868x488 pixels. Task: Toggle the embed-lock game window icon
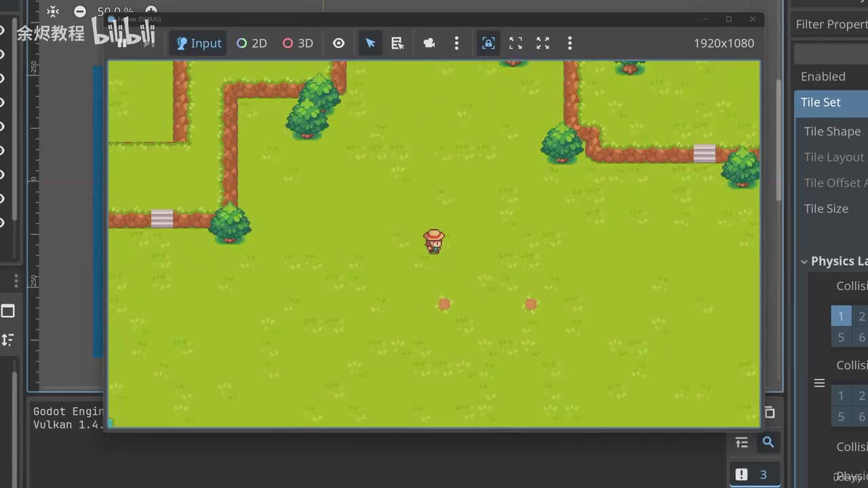pos(488,43)
